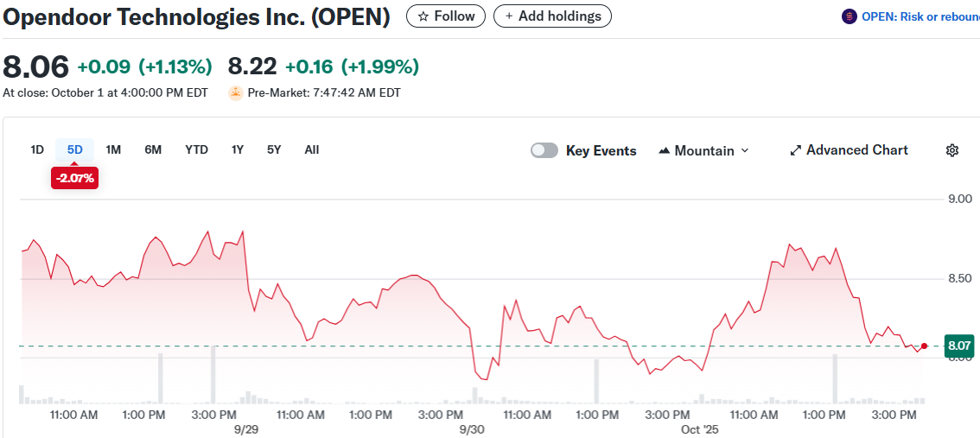This screenshot has width=980, height=438.
Task: Click the red endpoint dot on chart
Action: (925, 346)
